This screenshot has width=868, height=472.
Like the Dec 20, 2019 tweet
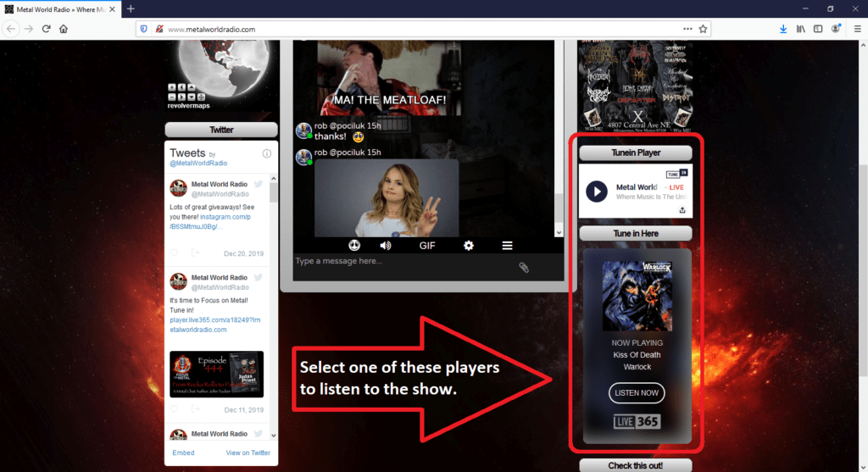(x=175, y=253)
